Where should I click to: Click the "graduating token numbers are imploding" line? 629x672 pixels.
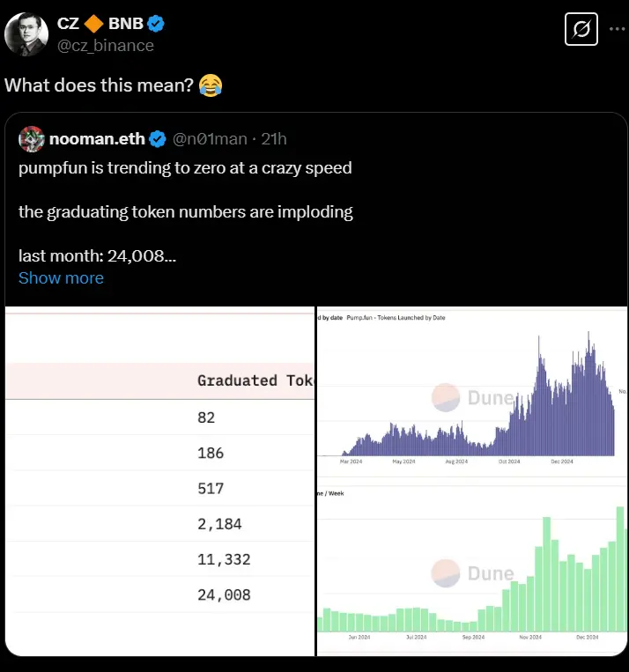[185, 211]
